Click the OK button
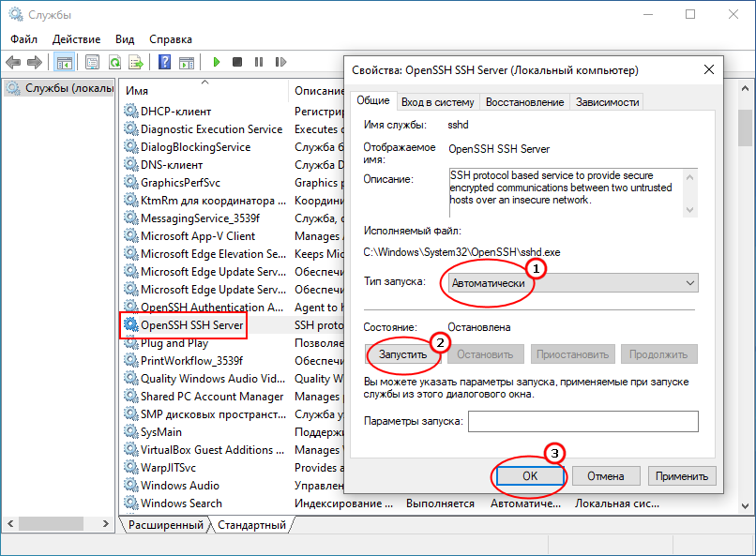The image size is (756, 556). click(x=529, y=476)
